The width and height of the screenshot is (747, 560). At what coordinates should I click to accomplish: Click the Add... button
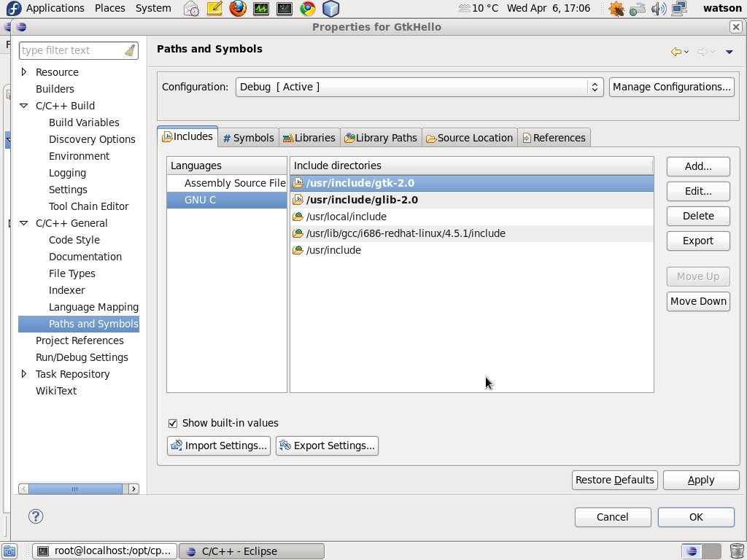[x=698, y=166]
